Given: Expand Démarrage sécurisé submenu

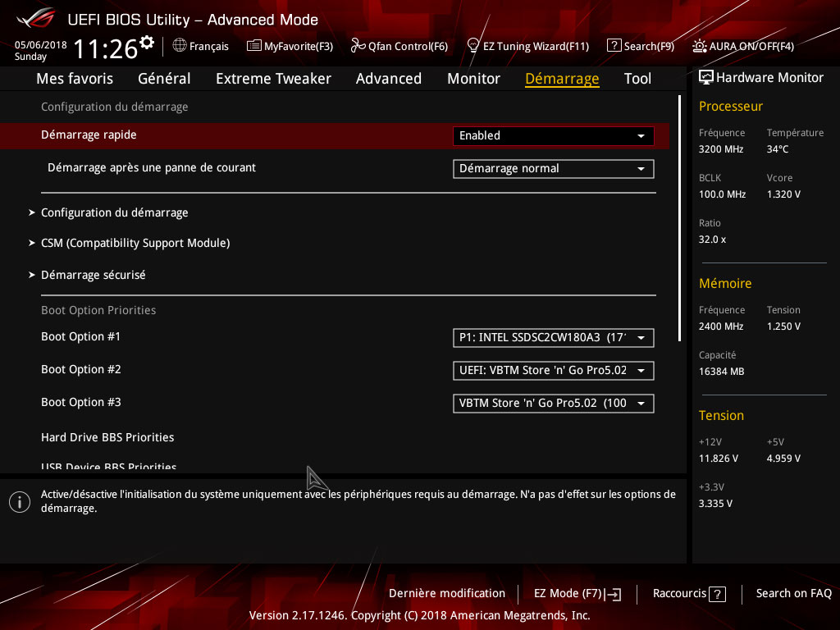Looking at the screenshot, I should tap(93, 276).
